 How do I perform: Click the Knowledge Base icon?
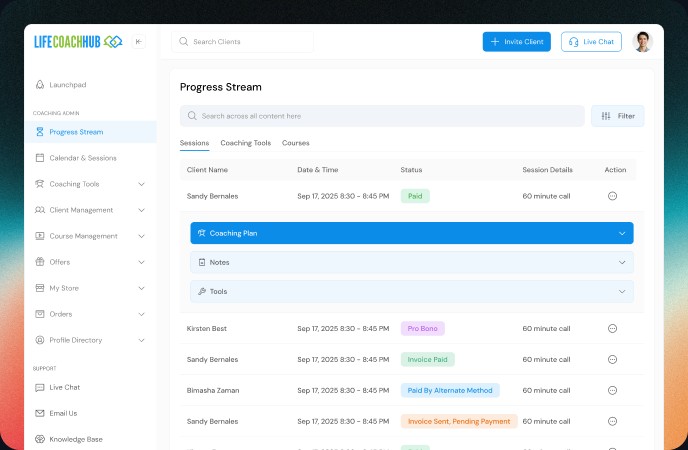pos(40,439)
